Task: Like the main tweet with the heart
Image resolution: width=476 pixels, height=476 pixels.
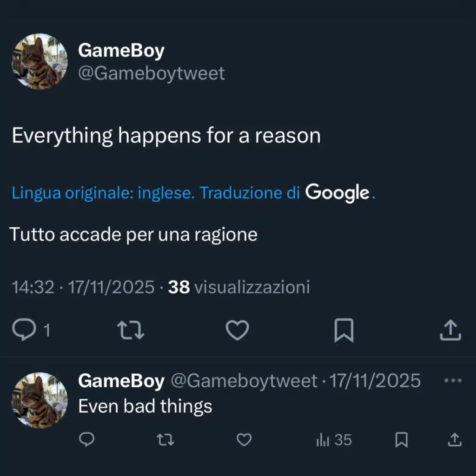Action: (x=237, y=330)
